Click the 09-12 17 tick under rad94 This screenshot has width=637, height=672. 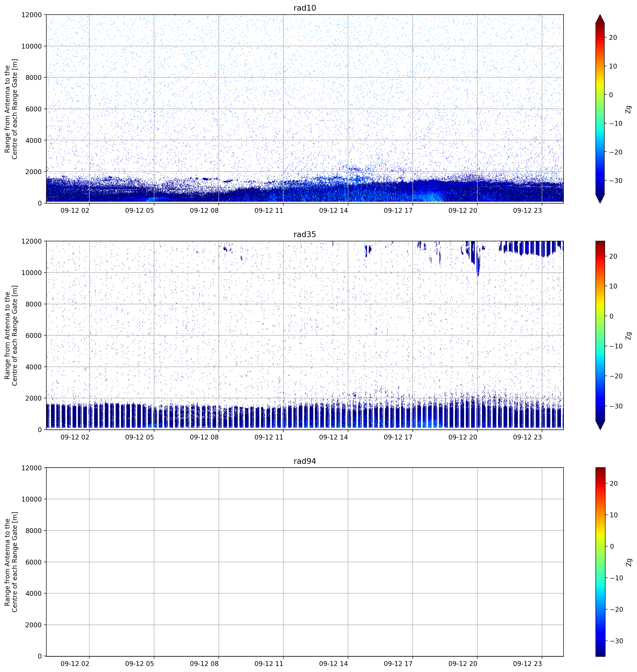click(398, 663)
